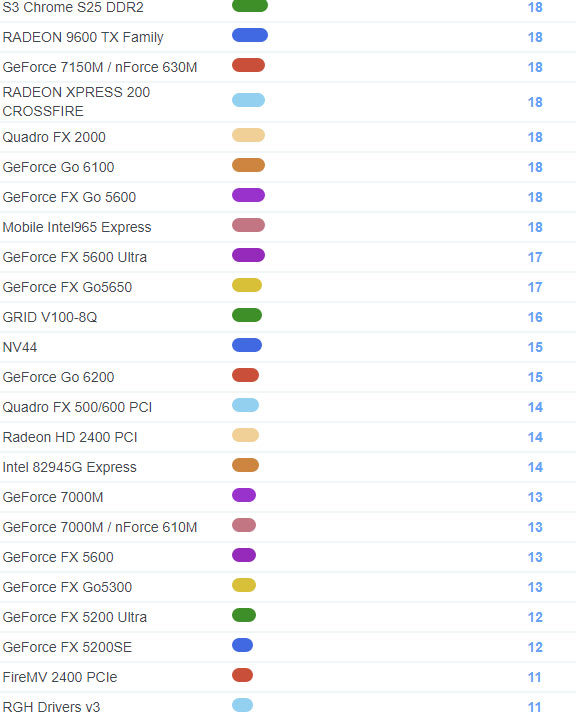
Task: Click green bar for S3 Chrome S25 DDR2
Action: [x=250, y=5]
